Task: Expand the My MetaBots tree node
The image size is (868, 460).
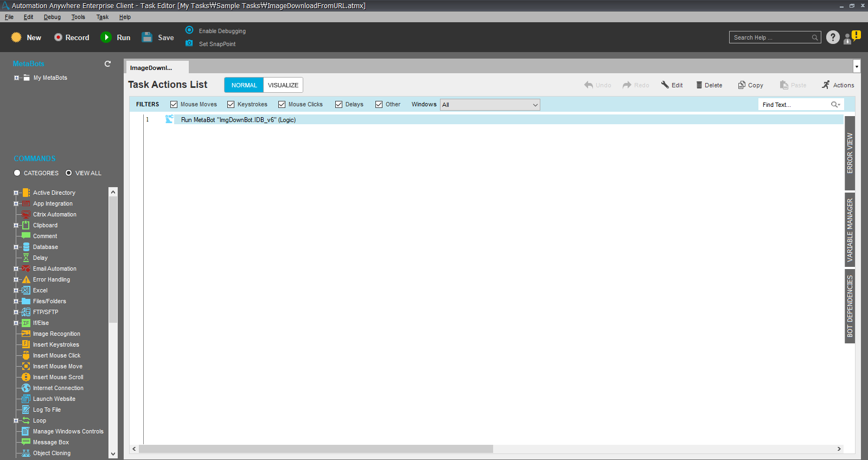Action: pos(16,78)
